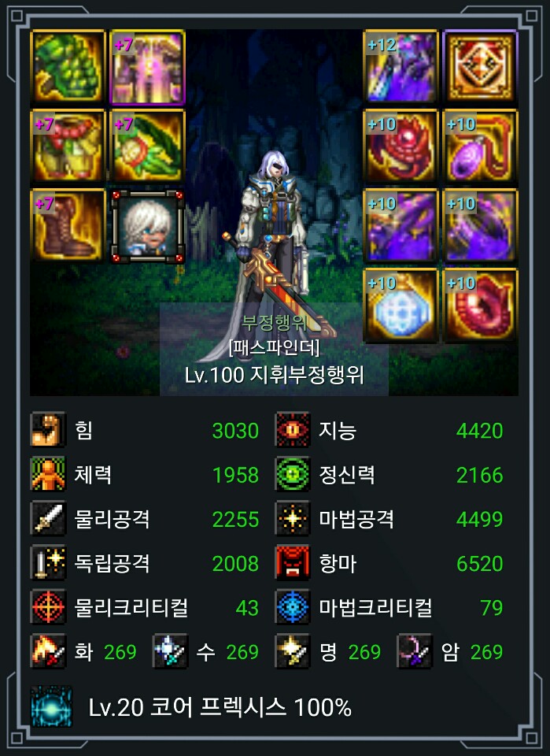Select the +10 red eye bracelet
The image size is (550, 756).
coord(401,146)
